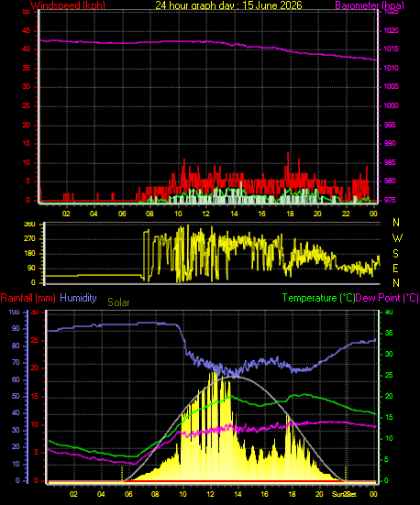Select the "24 hour graph day : 15 June 2026" heading

(229, 5)
